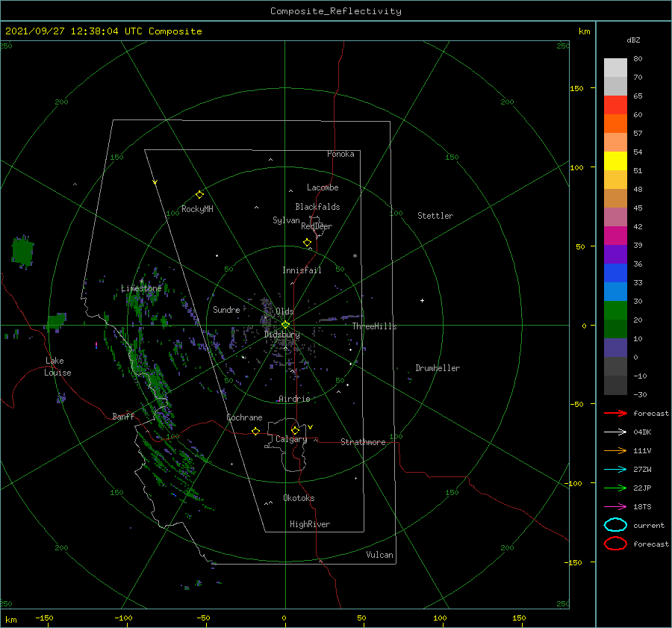This screenshot has width=672, height=628.
Task: Click the Composite_Reflectivity title text
Action: tap(336, 11)
